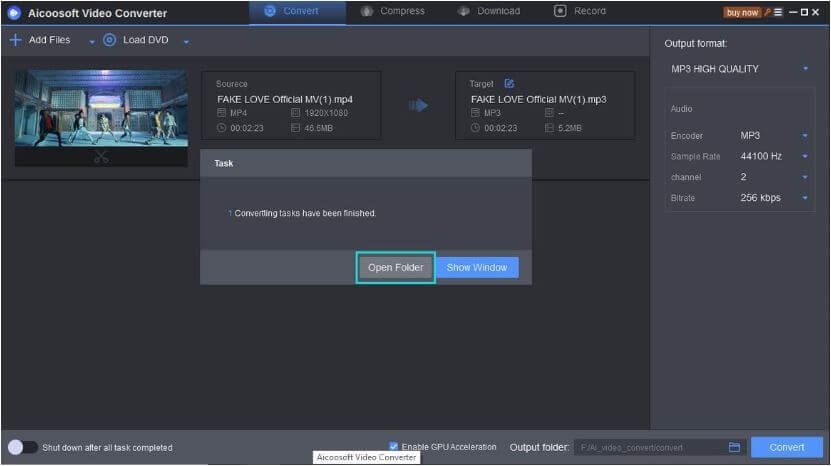Viewport: 831px width, 466px height.
Task: Click the key register icon in title bar
Action: coord(766,12)
